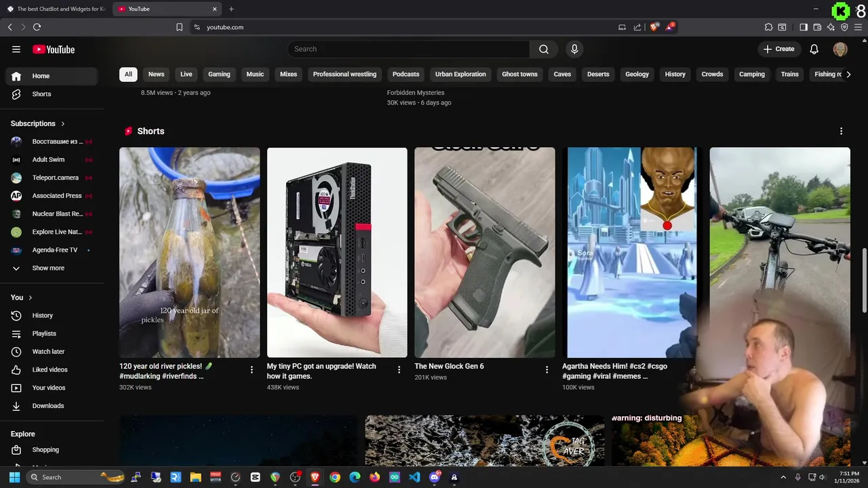Open Discord from the taskbar
The height and width of the screenshot is (488, 868).
click(435, 477)
